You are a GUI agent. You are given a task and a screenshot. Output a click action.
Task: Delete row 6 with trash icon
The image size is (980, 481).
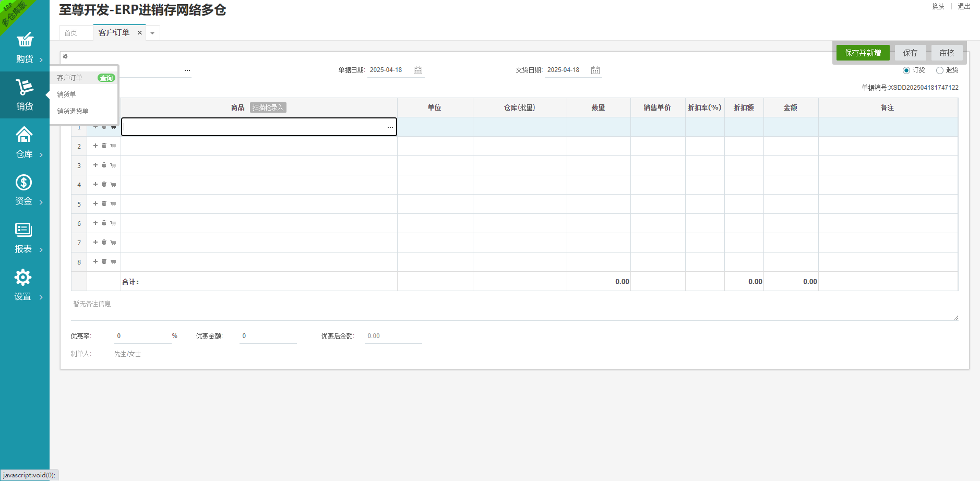(104, 223)
